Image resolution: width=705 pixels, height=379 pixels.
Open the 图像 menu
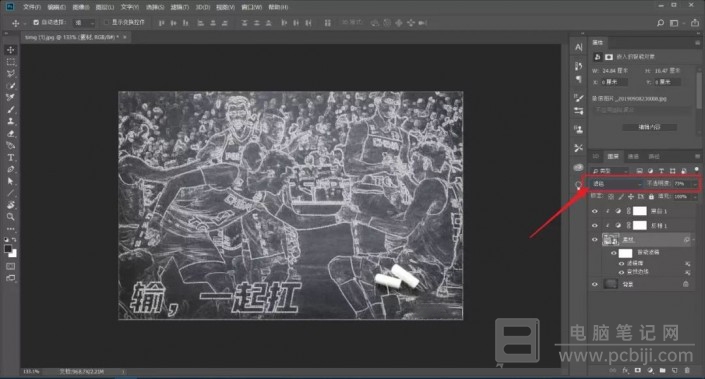tap(80, 7)
